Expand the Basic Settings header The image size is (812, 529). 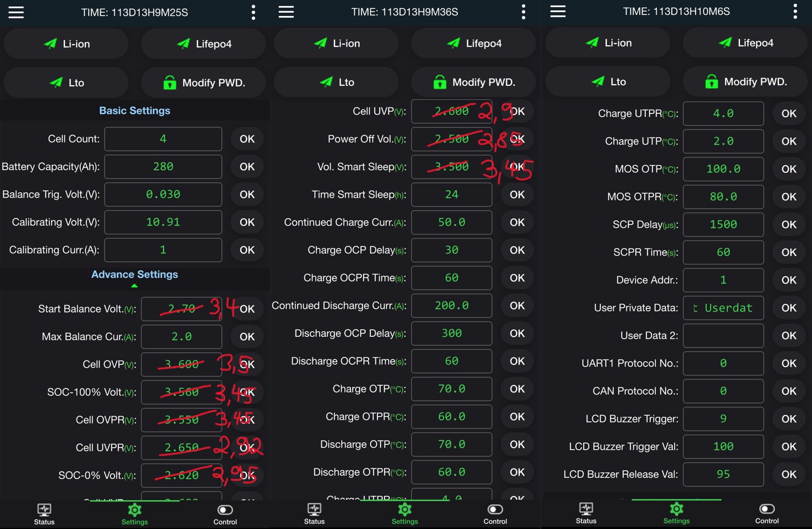coord(135,111)
